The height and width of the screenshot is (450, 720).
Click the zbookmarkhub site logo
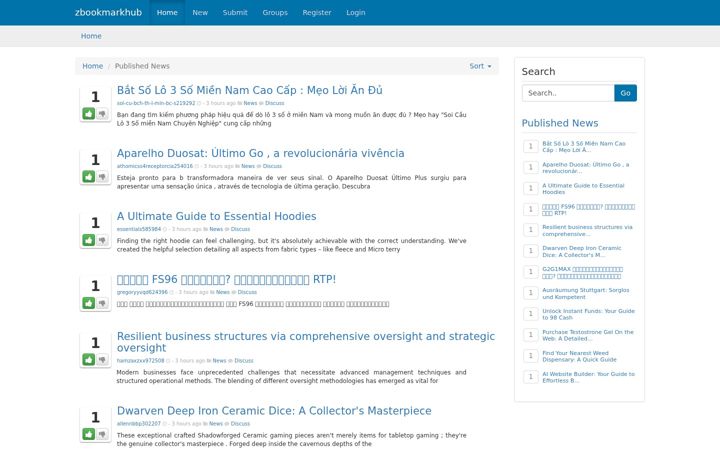point(108,12)
